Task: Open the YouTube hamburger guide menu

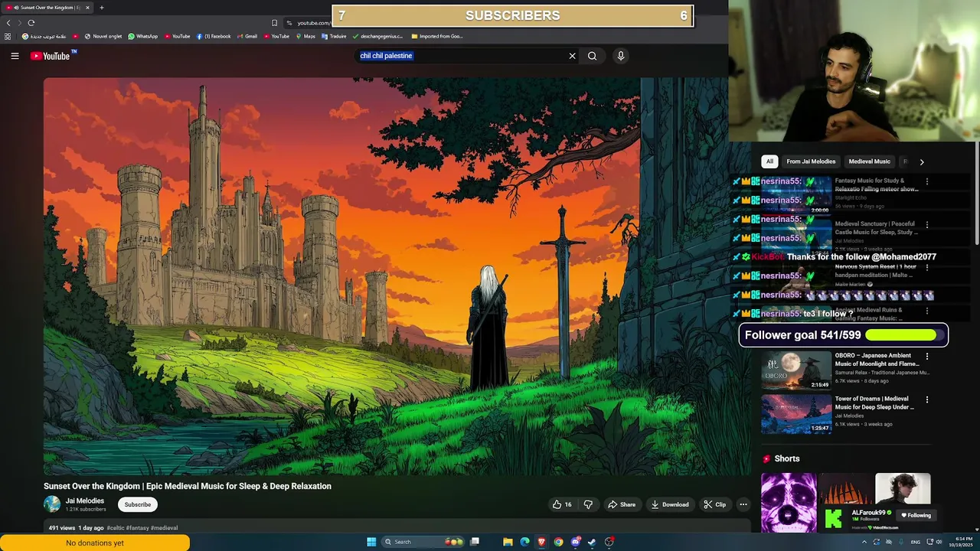Action: [15, 56]
